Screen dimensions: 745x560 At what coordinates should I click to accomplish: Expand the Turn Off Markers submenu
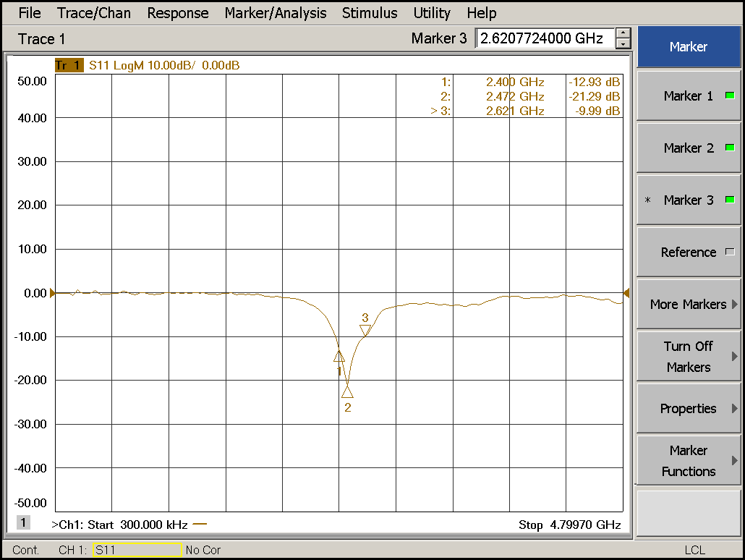(x=689, y=356)
